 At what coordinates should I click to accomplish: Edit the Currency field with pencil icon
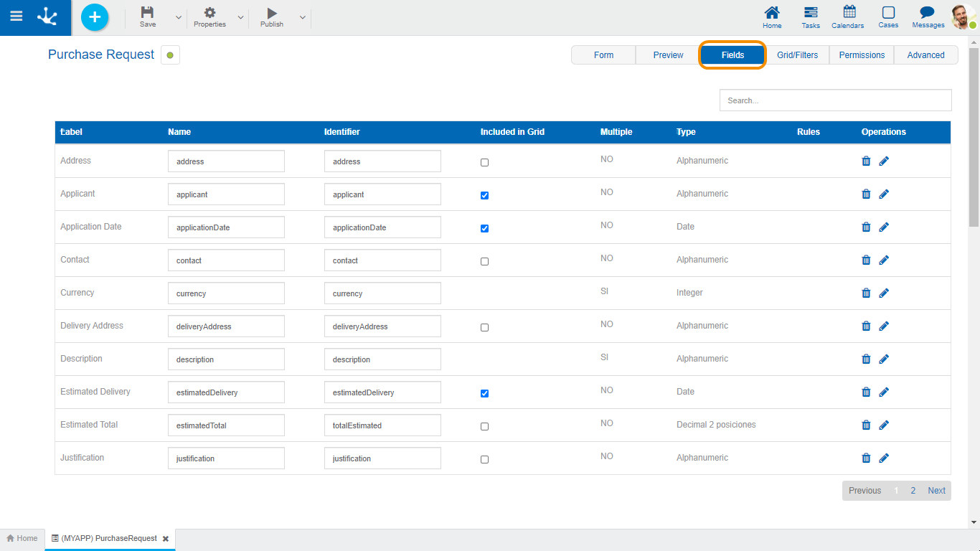pyautogui.click(x=884, y=293)
